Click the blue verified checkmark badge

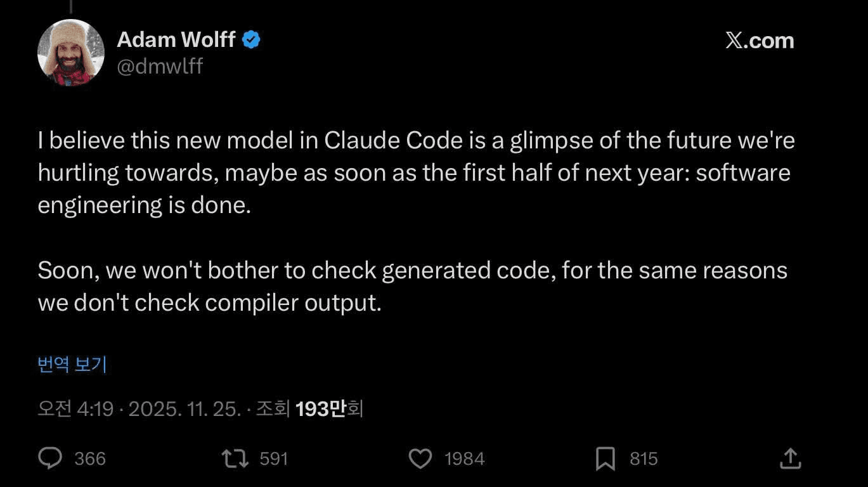(252, 40)
